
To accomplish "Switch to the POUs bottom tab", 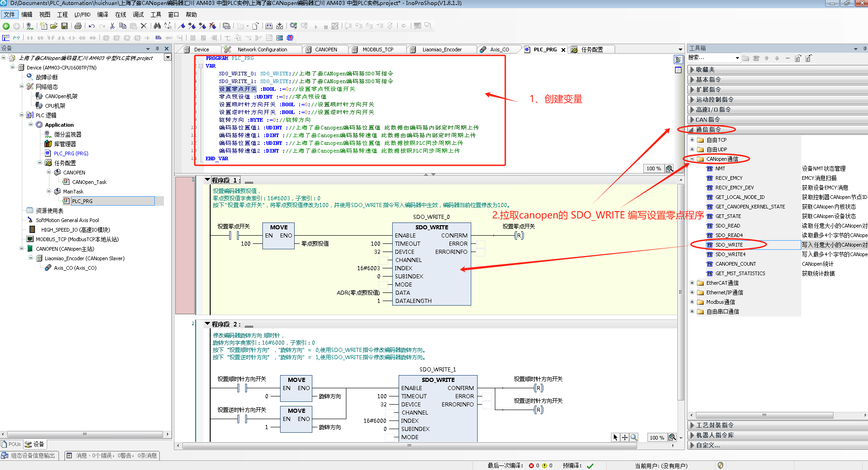I will pos(11,444).
